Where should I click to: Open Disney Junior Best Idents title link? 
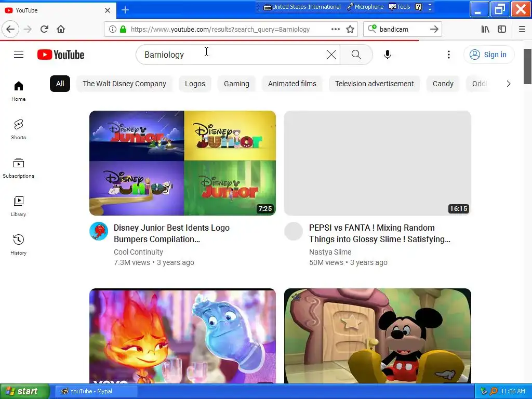171,233
